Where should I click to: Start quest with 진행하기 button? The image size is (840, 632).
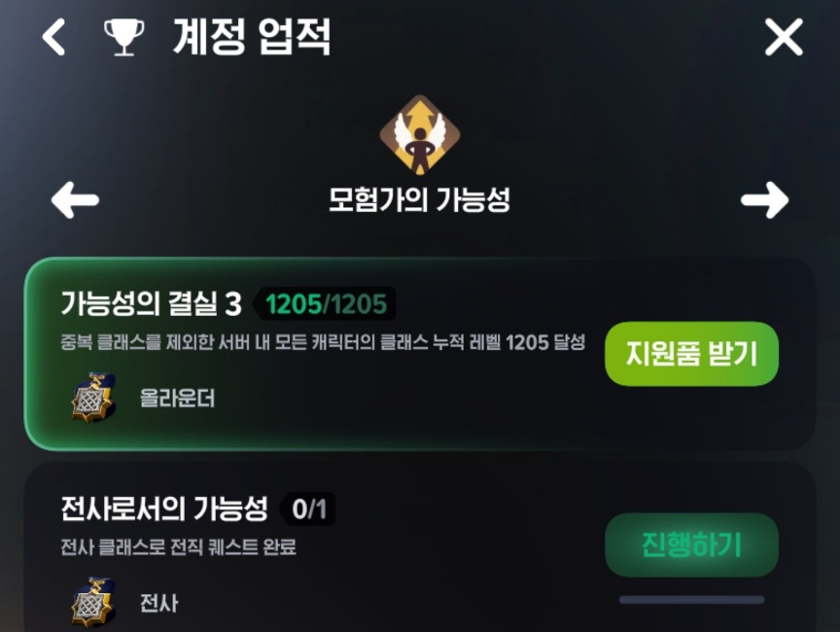(691, 544)
